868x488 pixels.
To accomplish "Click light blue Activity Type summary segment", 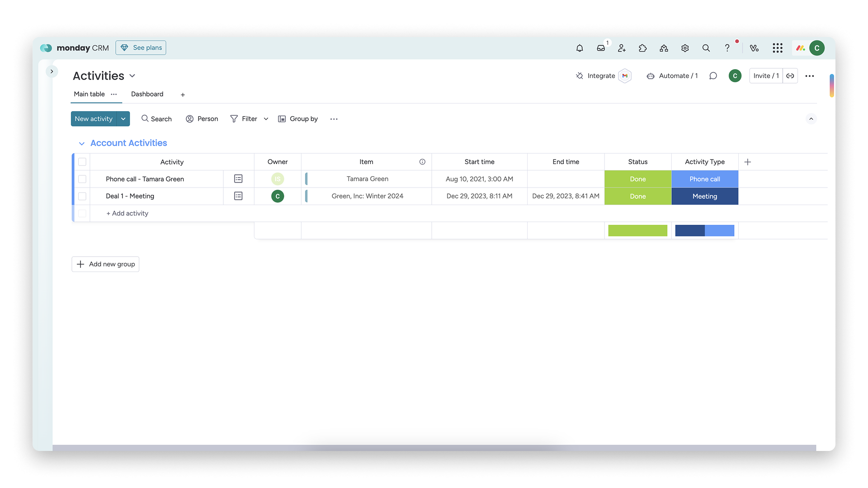I will coord(719,230).
